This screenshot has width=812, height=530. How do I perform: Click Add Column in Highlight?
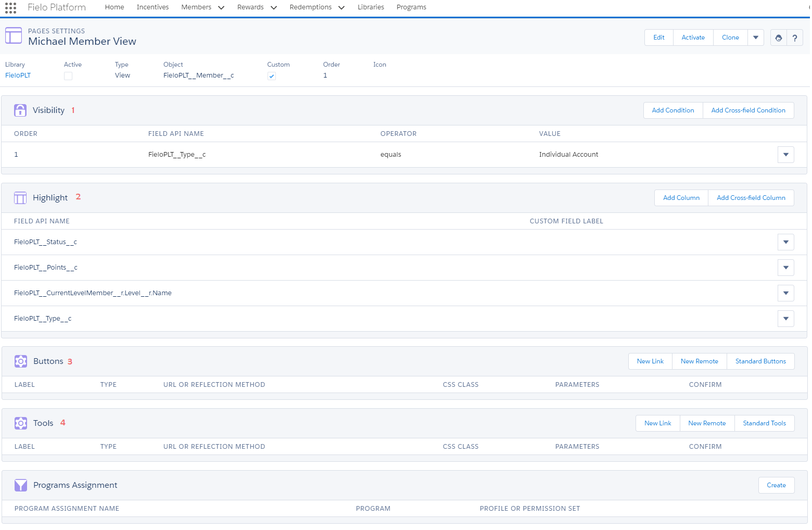(x=681, y=198)
